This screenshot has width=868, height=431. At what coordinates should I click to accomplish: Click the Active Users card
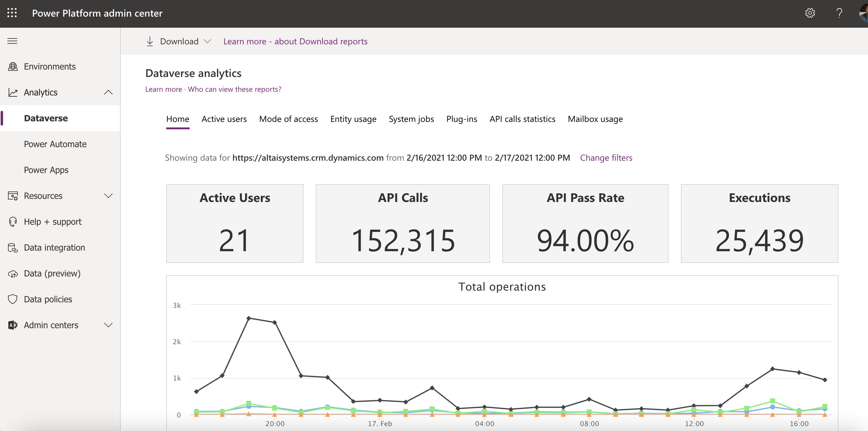pyautogui.click(x=235, y=224)
